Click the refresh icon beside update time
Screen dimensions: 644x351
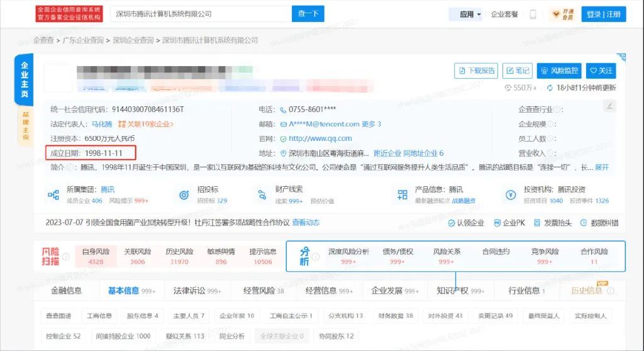550,87
